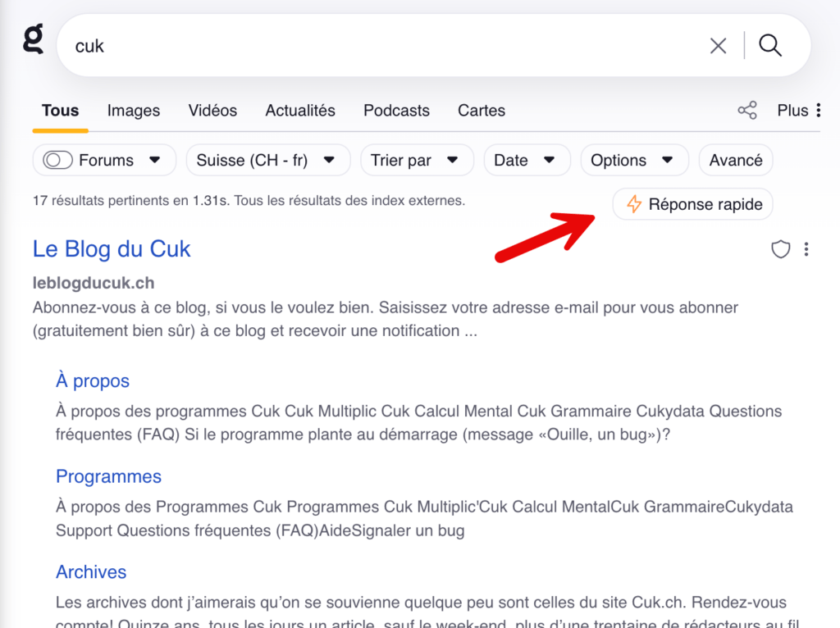840x628 pixels.
Task: Click the snippet 'Support Questions fréquentes (FAQ)AideSignaler un bug'
Action: click(260, 530)
